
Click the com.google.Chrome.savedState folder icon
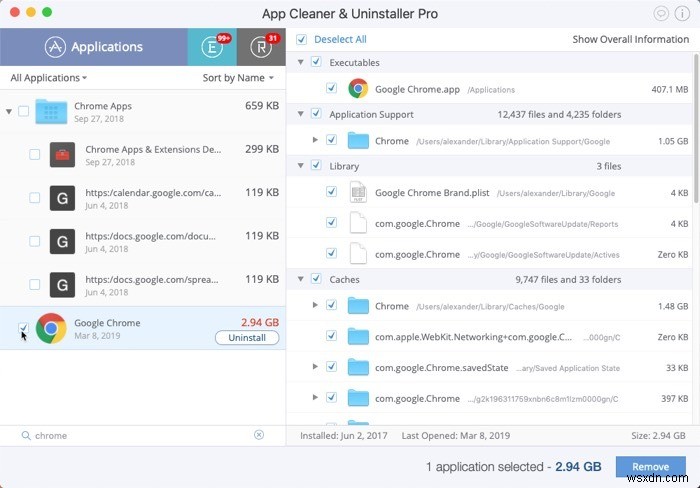358,367
